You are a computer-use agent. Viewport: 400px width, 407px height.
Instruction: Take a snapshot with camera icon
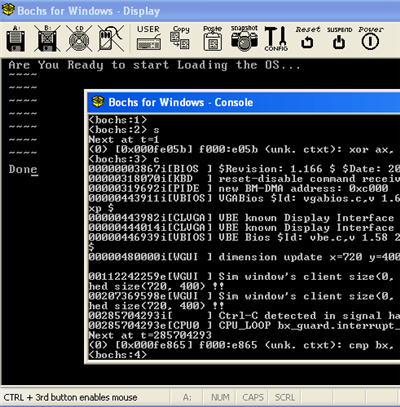pyautogui.click(x=244, y=38)
